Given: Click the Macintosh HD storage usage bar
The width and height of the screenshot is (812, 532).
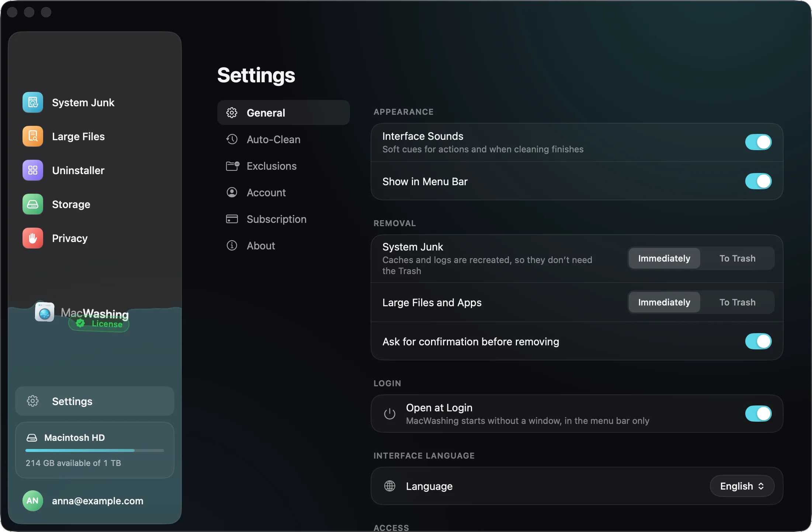Looking at the screenshot, I should 95,450.
